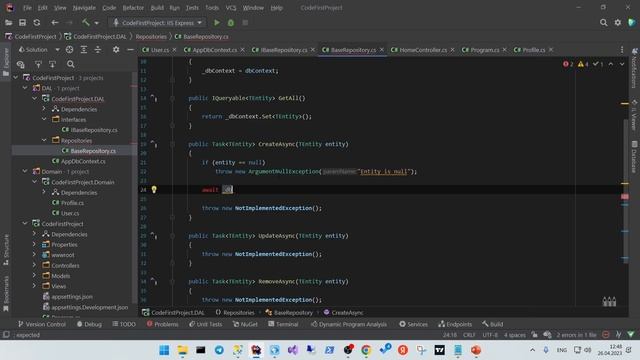Collapse the Interfaces folder
Image resolution: width=640 pixels, height=360 pixels.
tap(44, 119)
